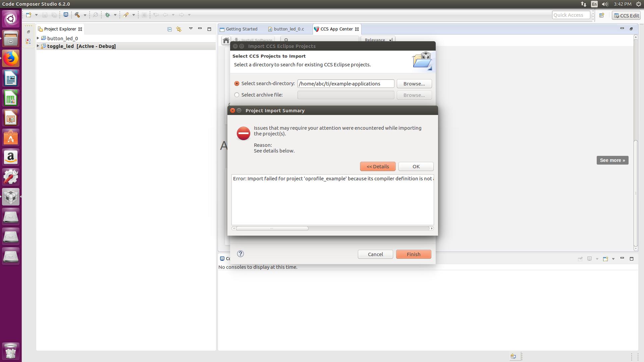Open the En keyboard layout indicator
Screen dimensions: 644x362
[x=594, y=4]
